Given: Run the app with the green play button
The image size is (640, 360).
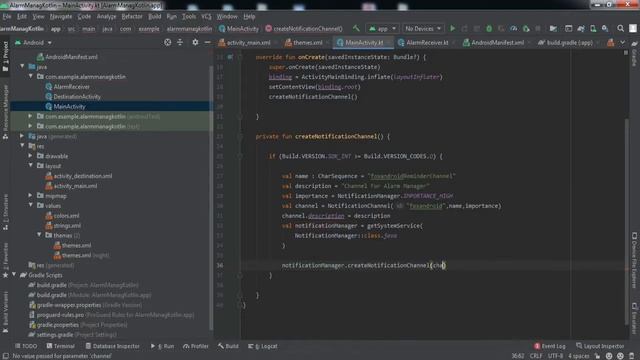Looking at the screenshot, I should pyautogui.click(x=452, y=29).
